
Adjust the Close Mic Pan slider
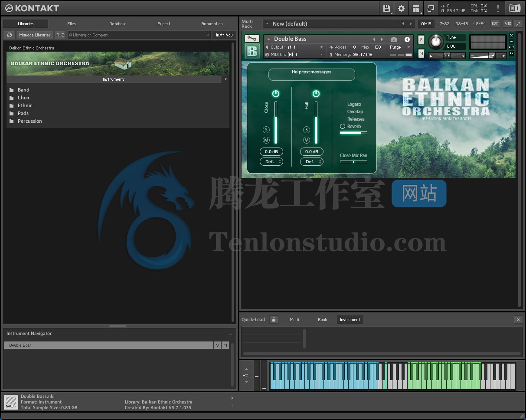coord(353,162)
